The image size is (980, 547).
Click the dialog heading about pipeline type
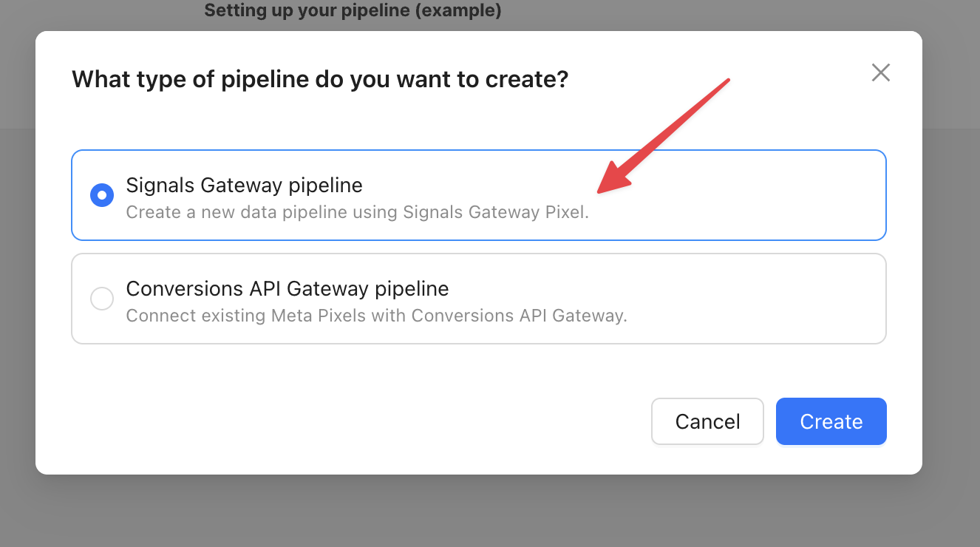319,79
